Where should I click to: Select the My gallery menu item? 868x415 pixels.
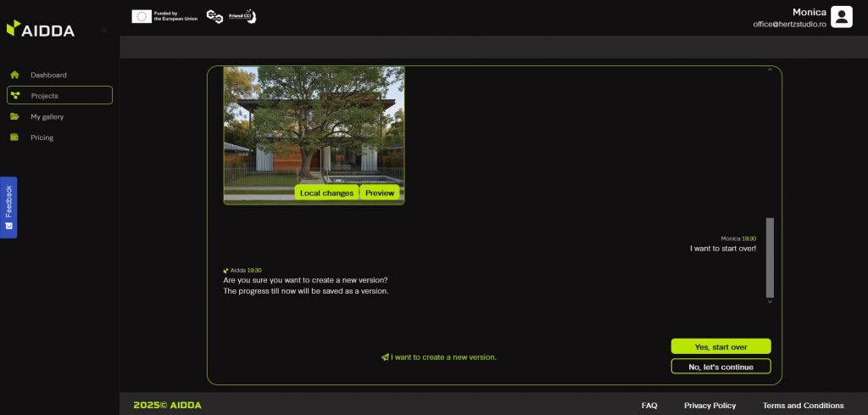pyautogui.click(x=47, y=116)
